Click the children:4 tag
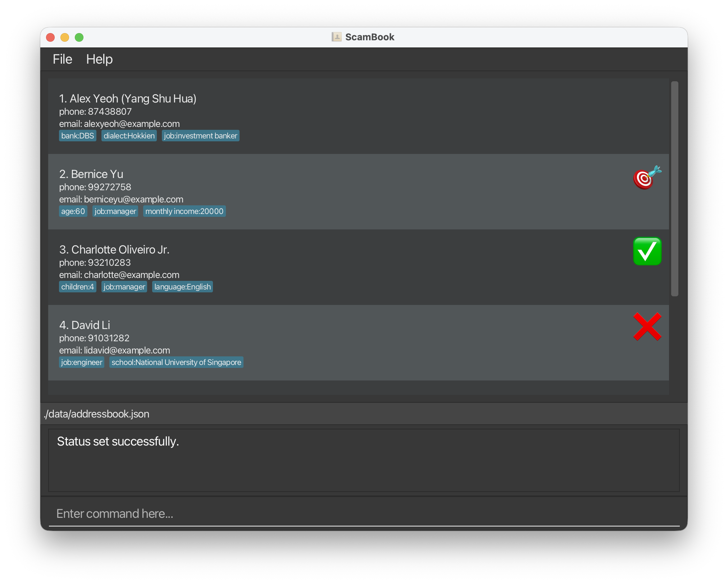 point(77,287)
